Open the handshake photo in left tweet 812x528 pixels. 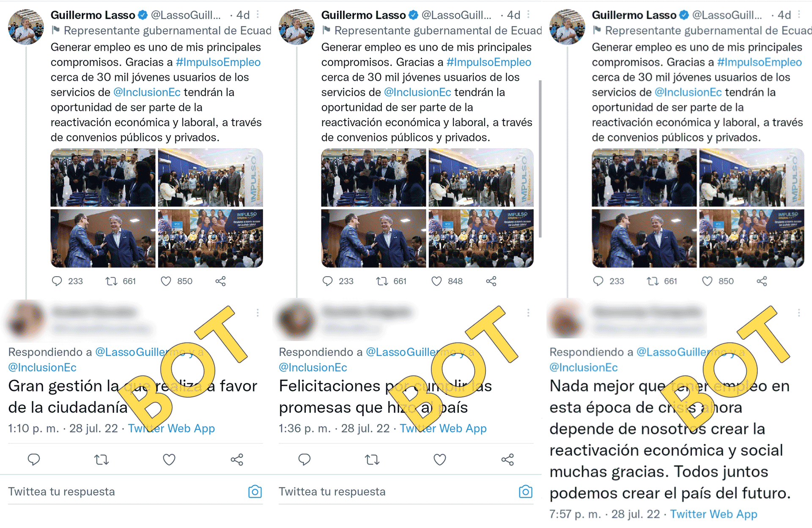pos(103,238)
